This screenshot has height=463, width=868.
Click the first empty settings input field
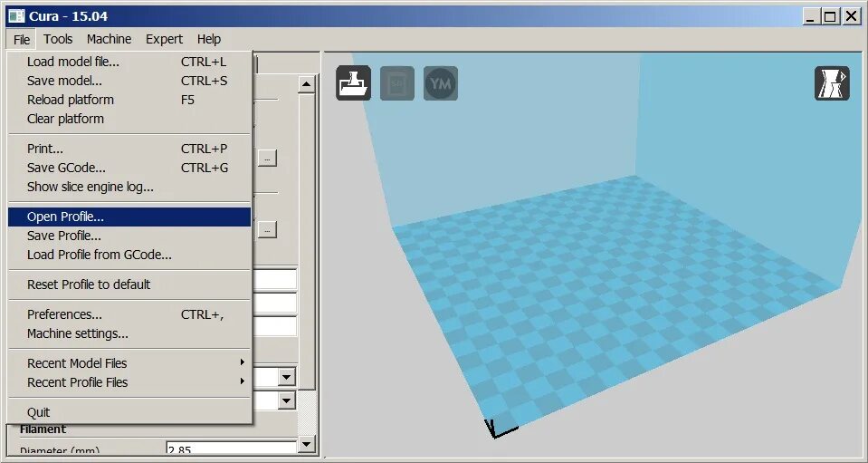point(274,280)
